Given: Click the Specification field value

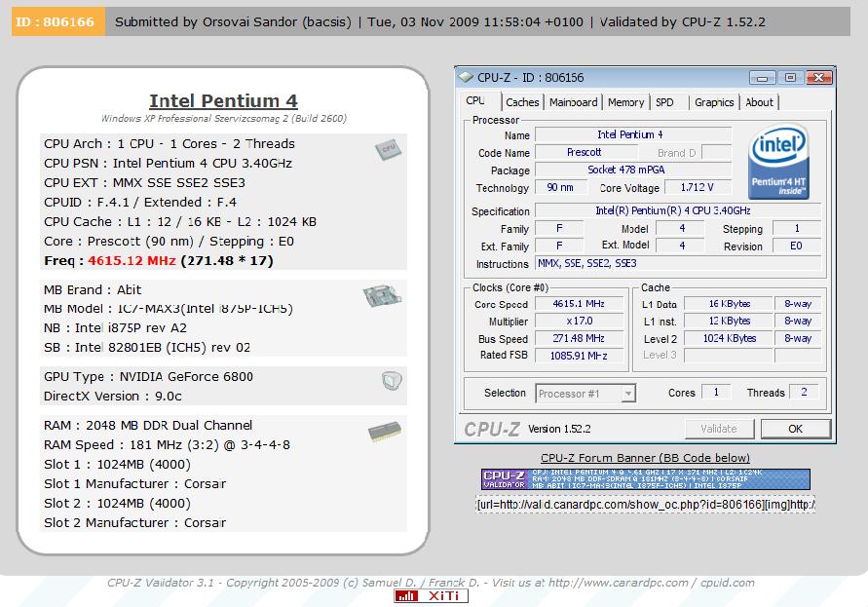Looking at the screenshot, I should click(678, 211).
